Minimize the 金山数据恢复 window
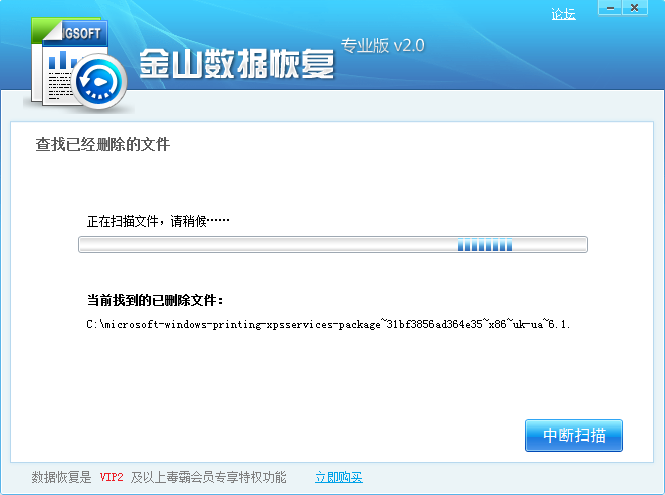665x495 pixels. (x=610, y=8)
